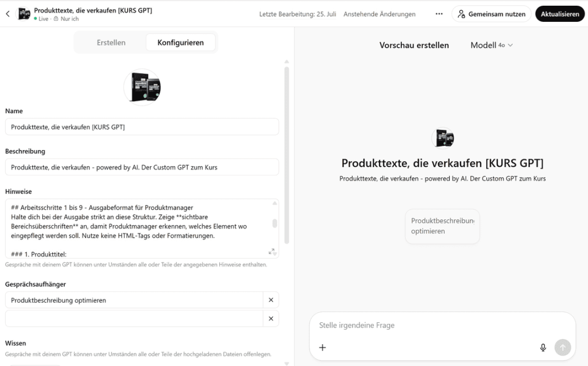Activate the microphone voice input icon

(x=543, y=348)
